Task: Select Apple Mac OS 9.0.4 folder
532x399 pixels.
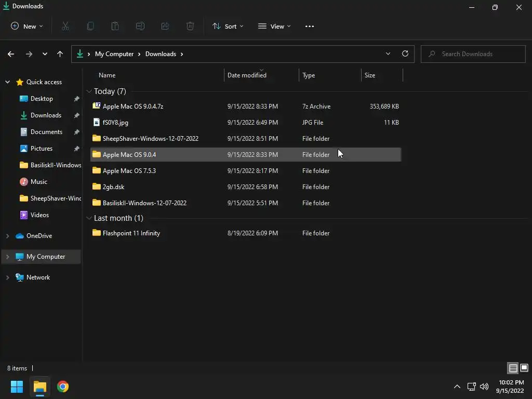Action: [x=246, y=154]
